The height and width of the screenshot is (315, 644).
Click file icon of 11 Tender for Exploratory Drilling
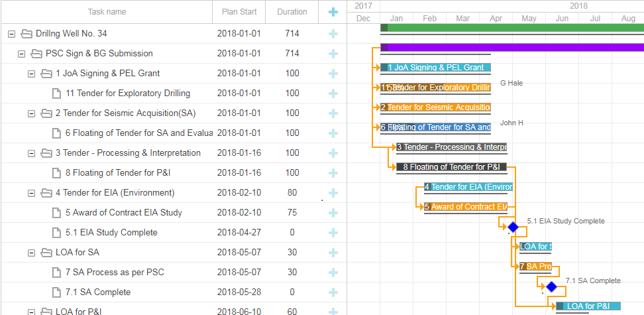tap(56, 94)
